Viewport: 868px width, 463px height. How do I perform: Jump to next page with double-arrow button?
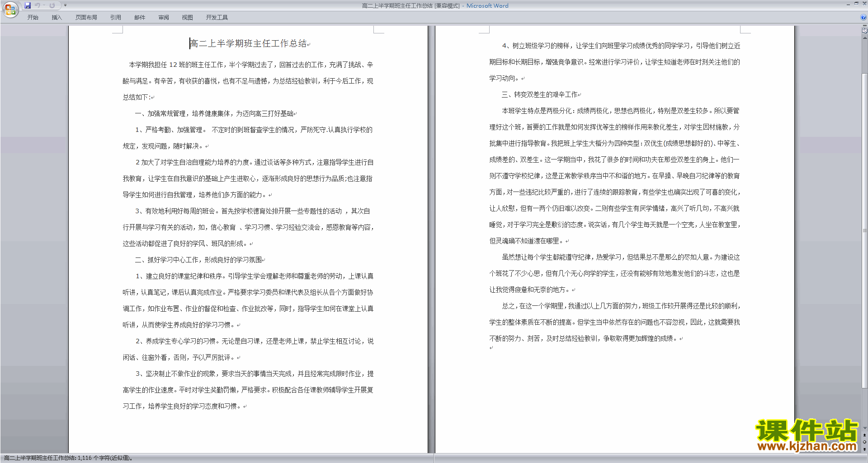[864, 449]
